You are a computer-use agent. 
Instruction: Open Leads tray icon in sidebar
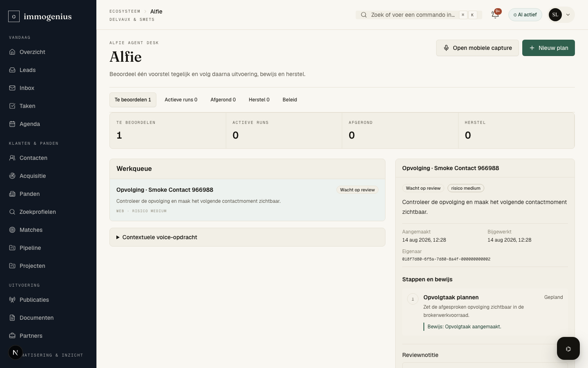click(12, 70)
